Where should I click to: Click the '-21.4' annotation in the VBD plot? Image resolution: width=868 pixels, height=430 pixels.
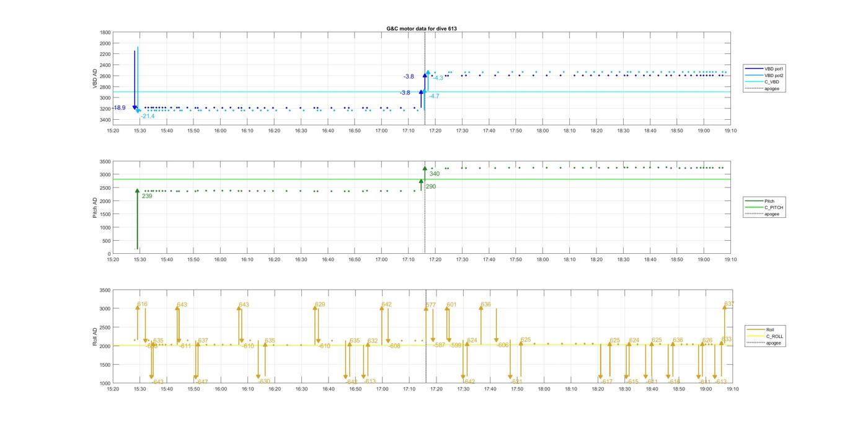tap(148, 116)
